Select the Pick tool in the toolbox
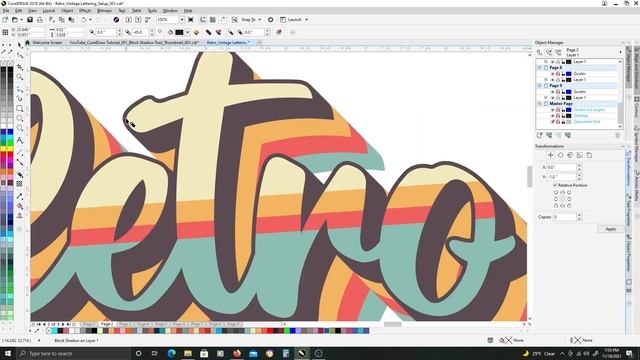The image size is (640, 360). tap(20, 45)
